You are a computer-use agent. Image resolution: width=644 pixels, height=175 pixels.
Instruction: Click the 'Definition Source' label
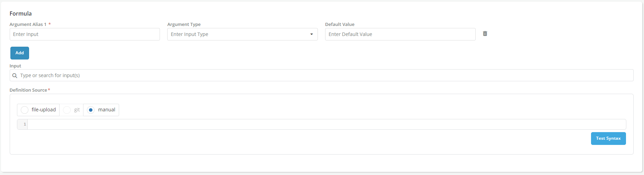pyautogui.click(x=28, y=90)
